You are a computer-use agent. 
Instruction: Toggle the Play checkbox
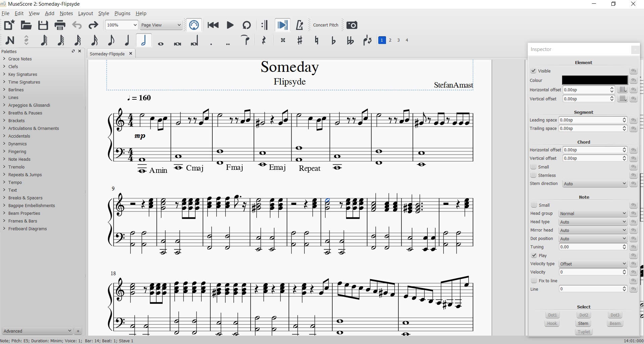tap(534, 255)
